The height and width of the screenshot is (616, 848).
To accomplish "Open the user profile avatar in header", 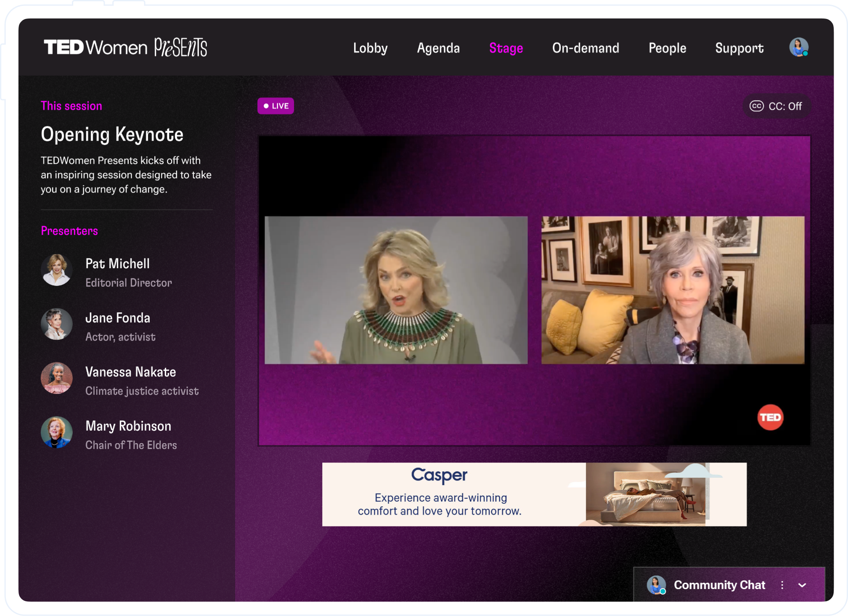I will pos(798,47).
